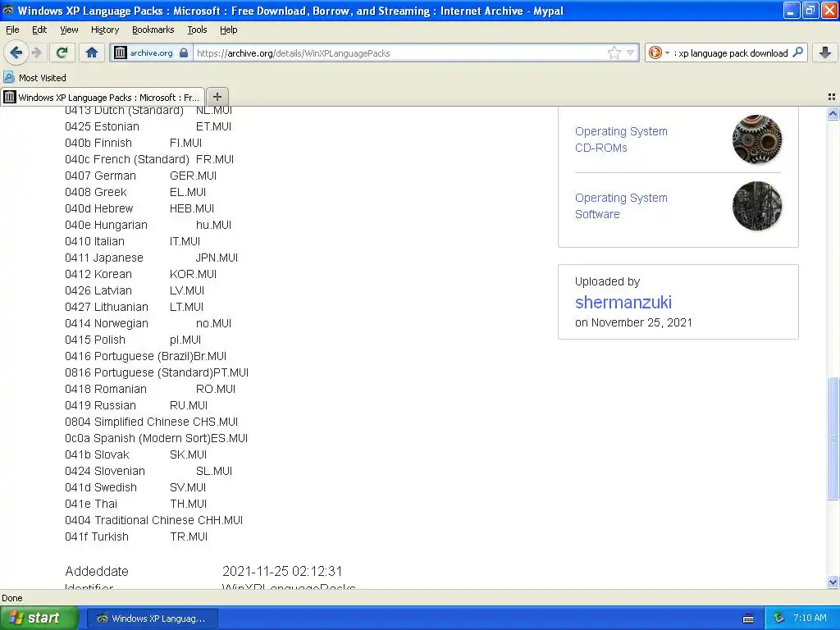Click the Windows XP Language taskbar button

tap(152, 619)
